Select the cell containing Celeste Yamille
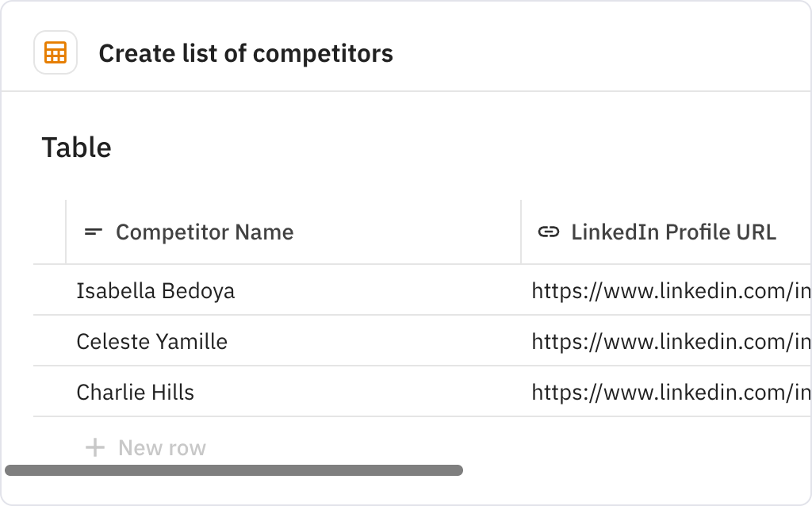812x506 pixels. 151,341
